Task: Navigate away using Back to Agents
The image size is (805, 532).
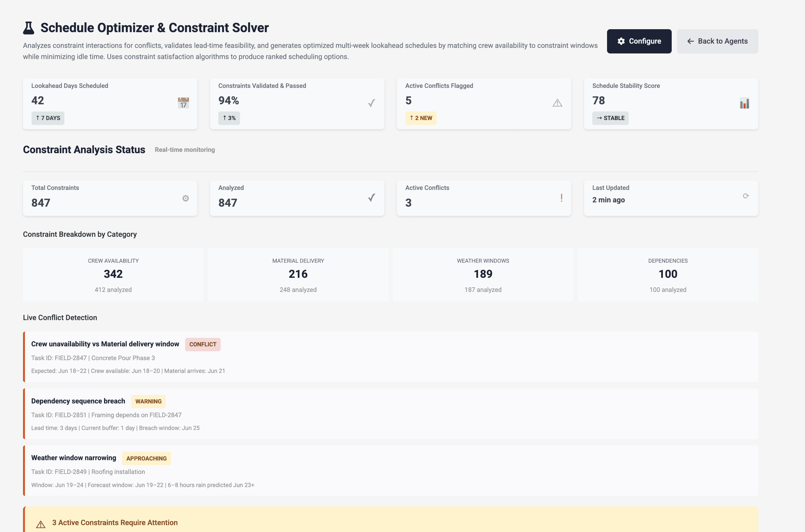Action: click(717, 41)
